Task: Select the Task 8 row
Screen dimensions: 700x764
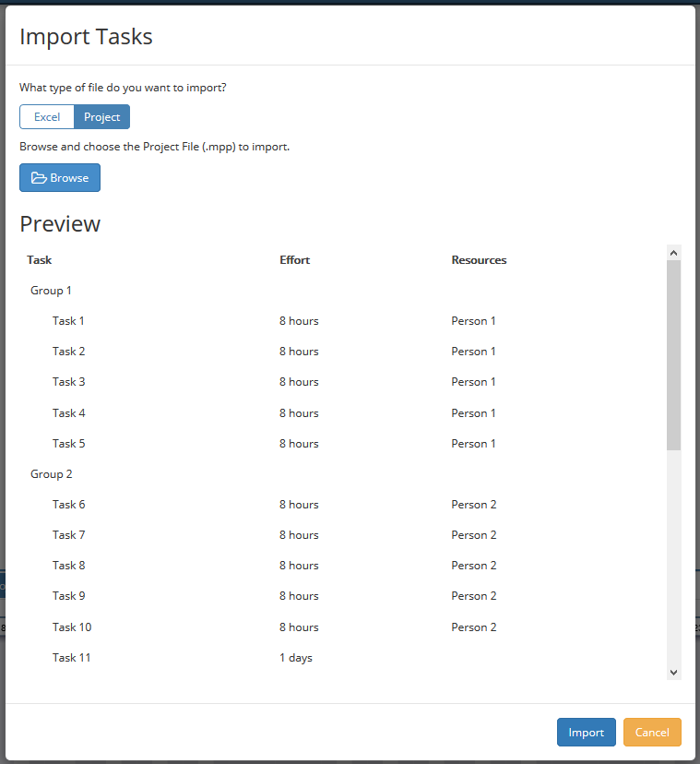Action: coord(343,566)
